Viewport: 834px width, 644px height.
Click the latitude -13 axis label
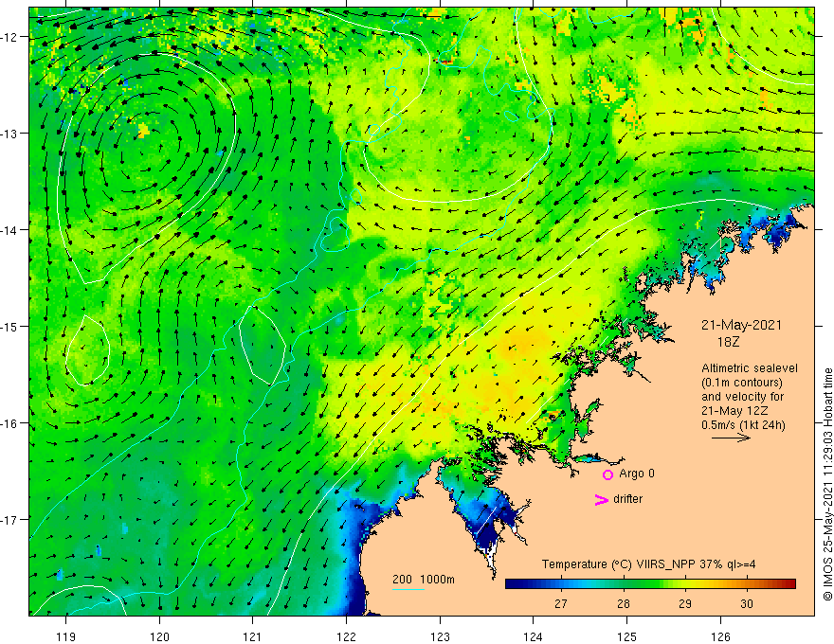pyautogui.click(x=9, y=134)
